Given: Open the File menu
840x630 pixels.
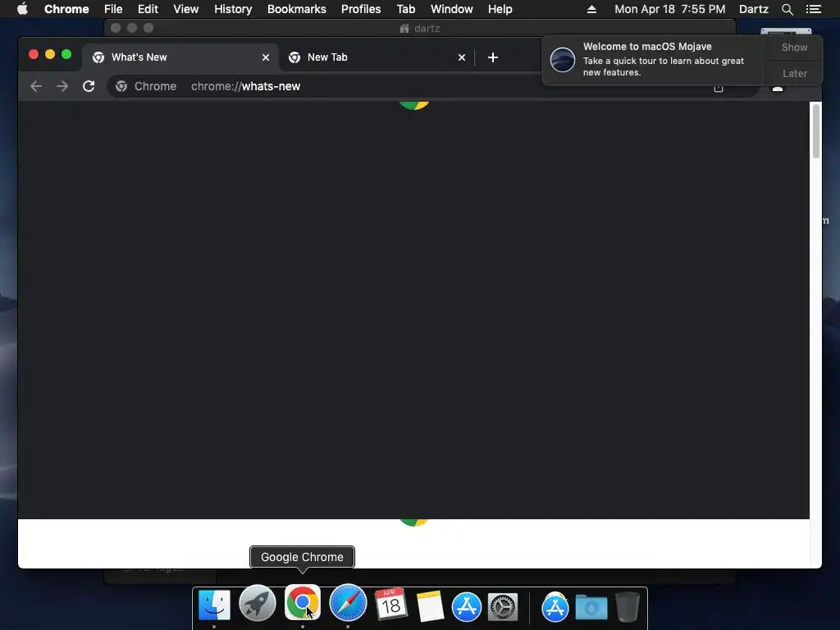Looking at the screenshot, I should pyautogui.click(x=113, y=9).
